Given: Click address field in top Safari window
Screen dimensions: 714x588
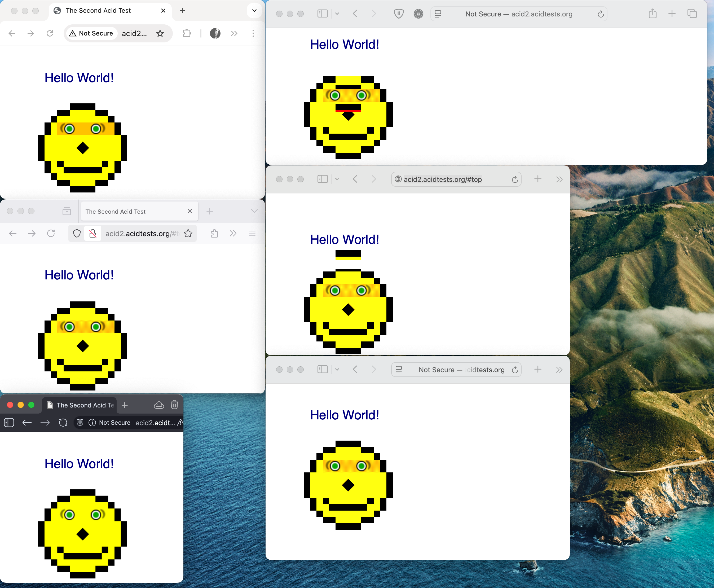Looking at the screenshot, I should 519,14.
